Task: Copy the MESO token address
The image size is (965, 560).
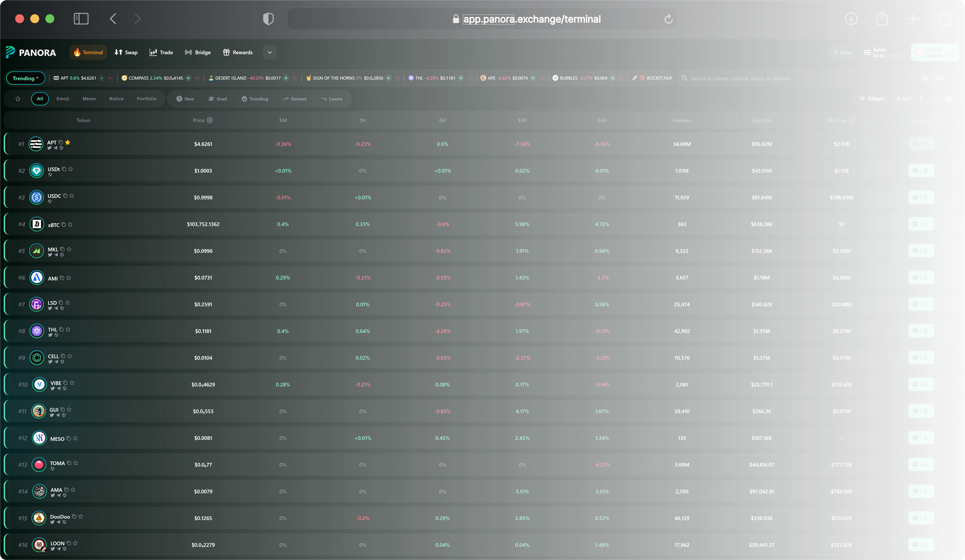Action: 68,438
